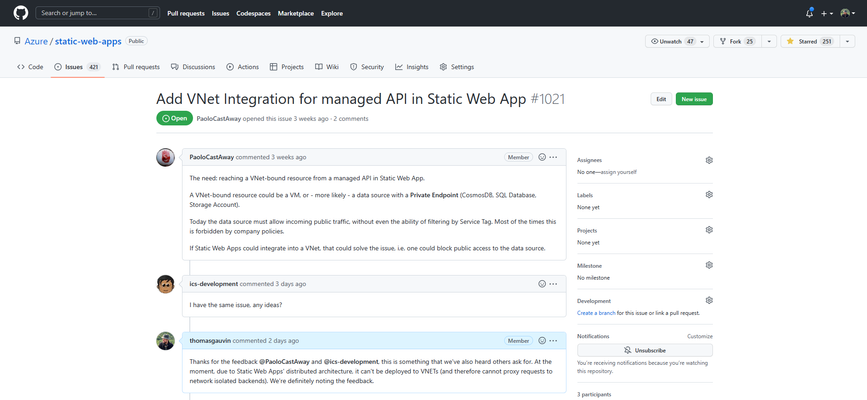Expand the Fork dropdown arrow

point(769,41)
